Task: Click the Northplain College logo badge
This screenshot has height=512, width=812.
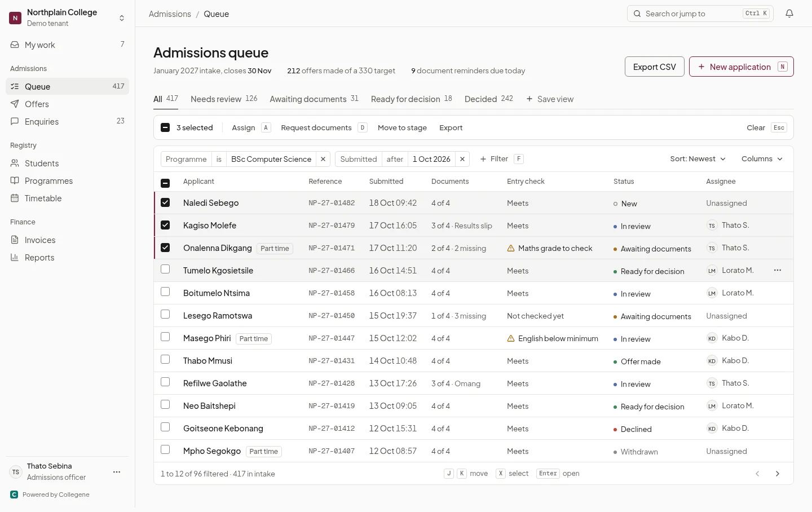Action: (x=15, y=18)
